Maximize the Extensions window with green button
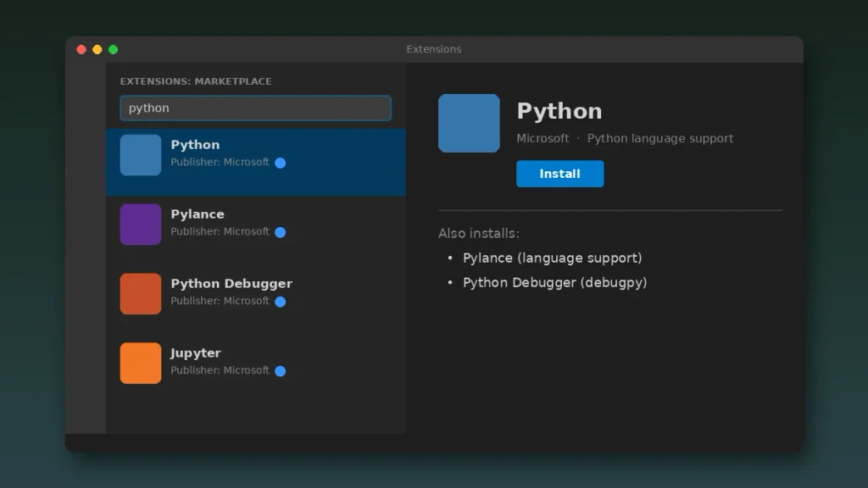Viewport: 868px width, 488px height. 113,50
